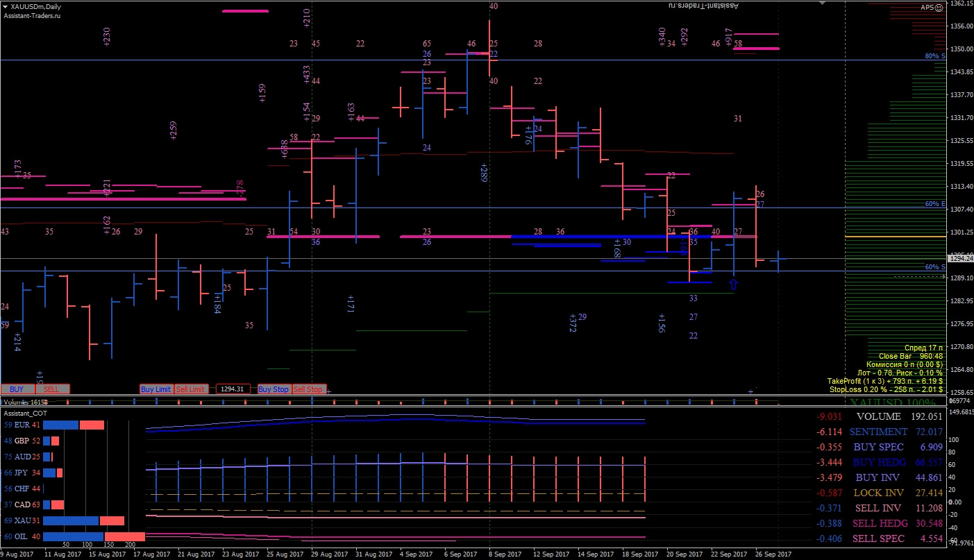Click the Assistant_COT indicator window label
Screen dimensions: 974x560
point(24,413)
